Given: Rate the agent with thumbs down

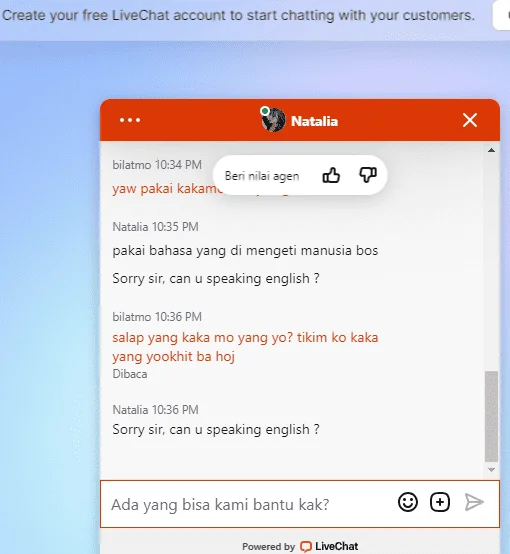Looking at the screenshot, I should pyautogui.click(x=368, y=175).
